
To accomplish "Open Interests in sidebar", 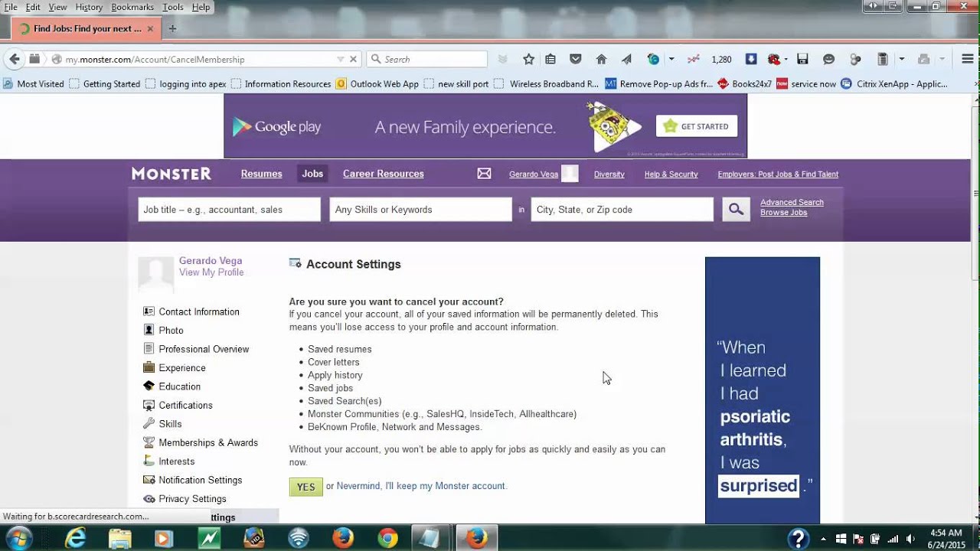I will tap(177, 461).
